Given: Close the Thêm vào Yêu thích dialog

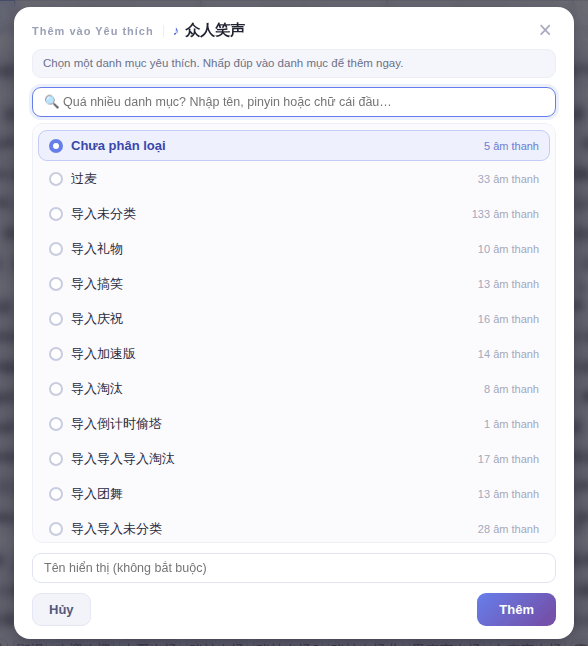Looking at the screenshot, I should [x=545, y=30].
